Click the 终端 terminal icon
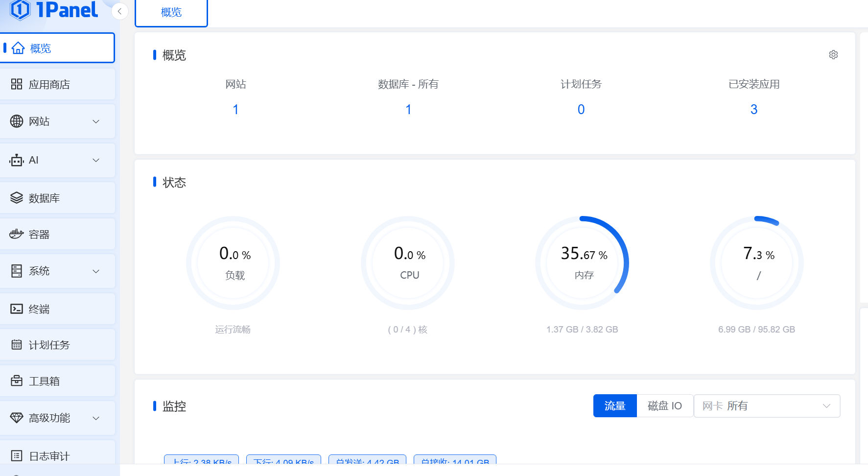The width and height of the screenshot is (868, 476). click(17, 309)
